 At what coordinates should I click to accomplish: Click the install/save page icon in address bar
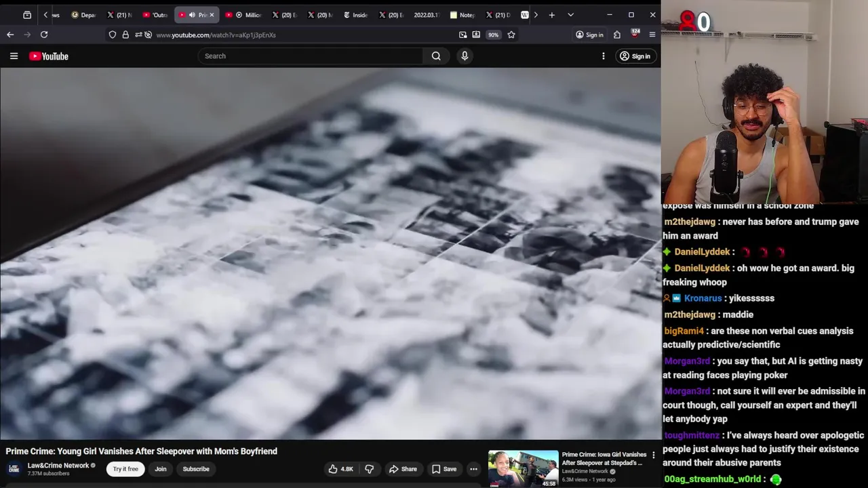tap(476, 35)
